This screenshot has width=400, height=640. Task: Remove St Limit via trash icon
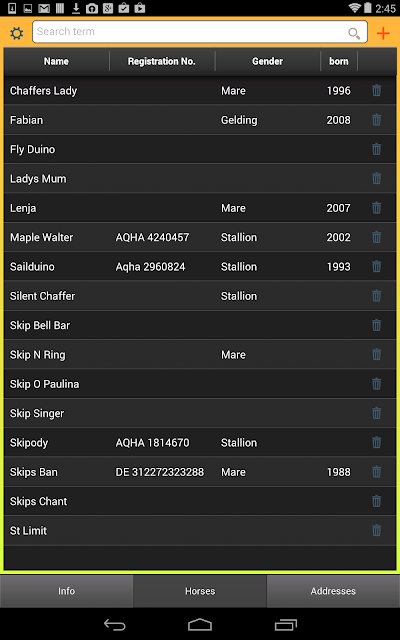point(376,531)
